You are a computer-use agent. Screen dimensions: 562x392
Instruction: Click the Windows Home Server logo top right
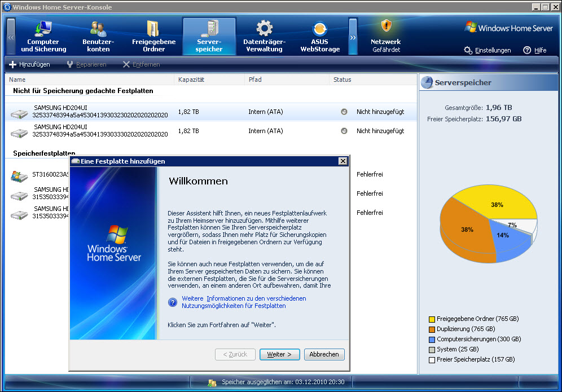[509, 28]
